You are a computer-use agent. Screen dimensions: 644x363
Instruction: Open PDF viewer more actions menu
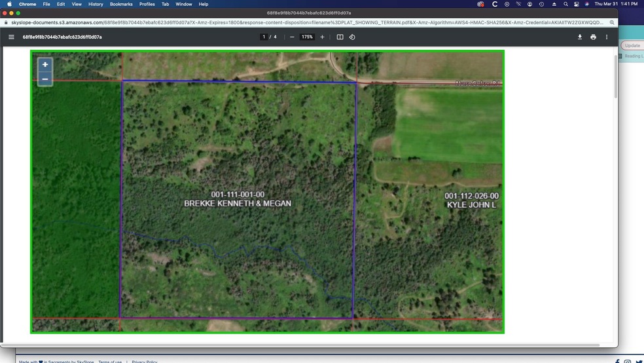pyautogui.click(x=607, y=37)
